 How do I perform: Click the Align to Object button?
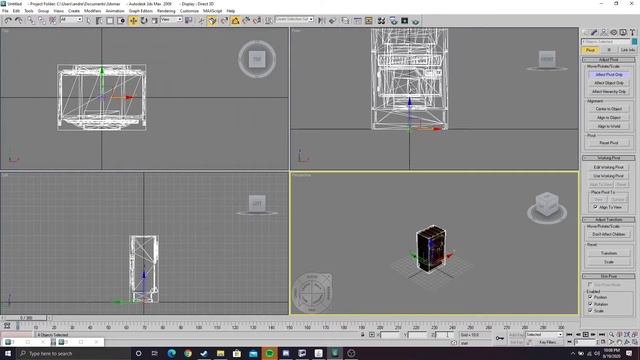(x=609, y=118)
